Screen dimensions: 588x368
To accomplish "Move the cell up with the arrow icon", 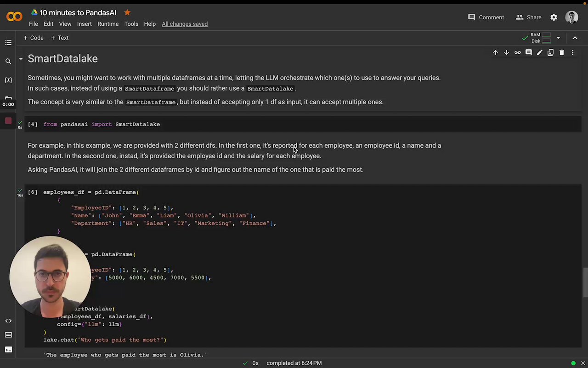I will point(495,52).
